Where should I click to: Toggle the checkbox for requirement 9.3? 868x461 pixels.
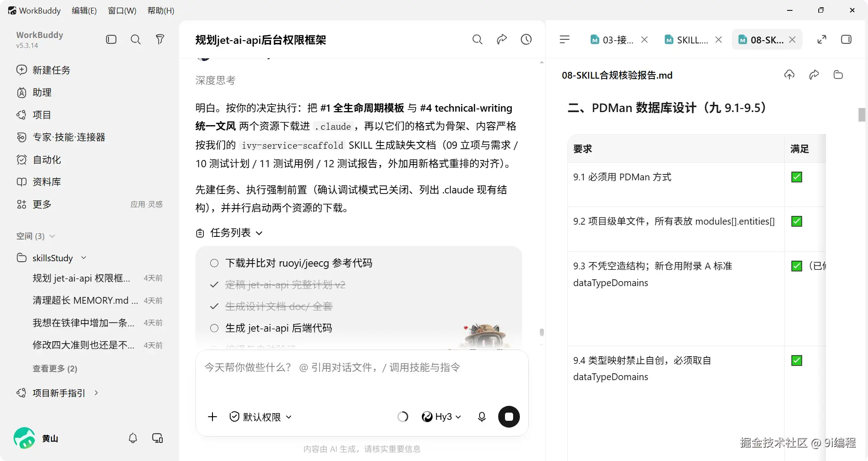(797, 266)
